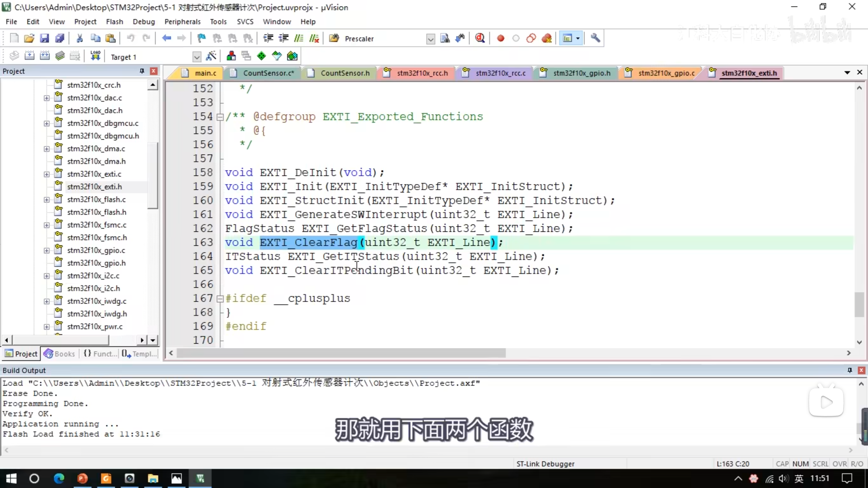868x488 pixels.
Task: Switch to CountSensor.h tab
Action: [344, 73]
